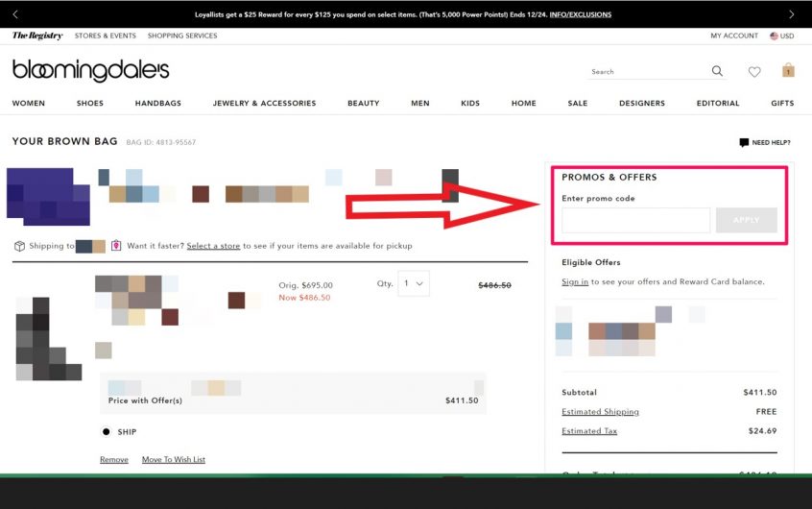Click the Now $486.50 price text

[304, 298]
